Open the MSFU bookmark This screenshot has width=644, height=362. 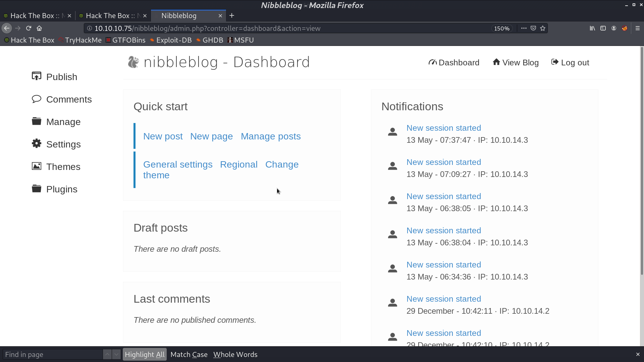[x=240, y=40]
